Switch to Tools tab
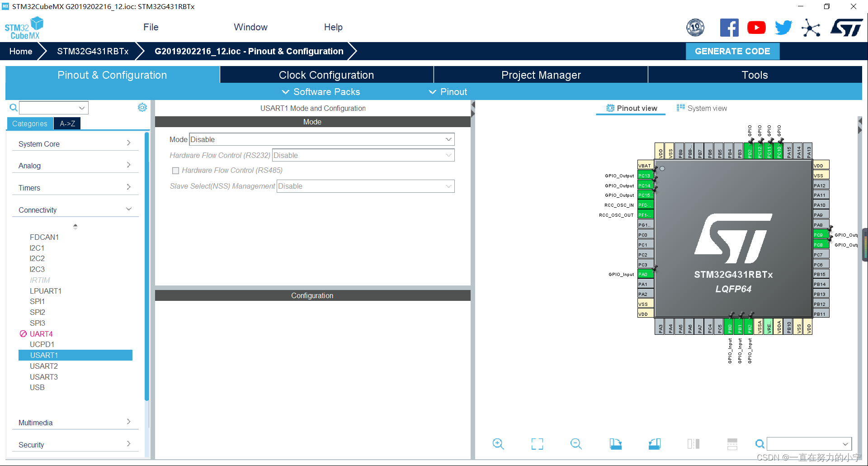Image resolution: width=868 pixels, height=466 pixels. pyautogui.click(x=755, y=75)
